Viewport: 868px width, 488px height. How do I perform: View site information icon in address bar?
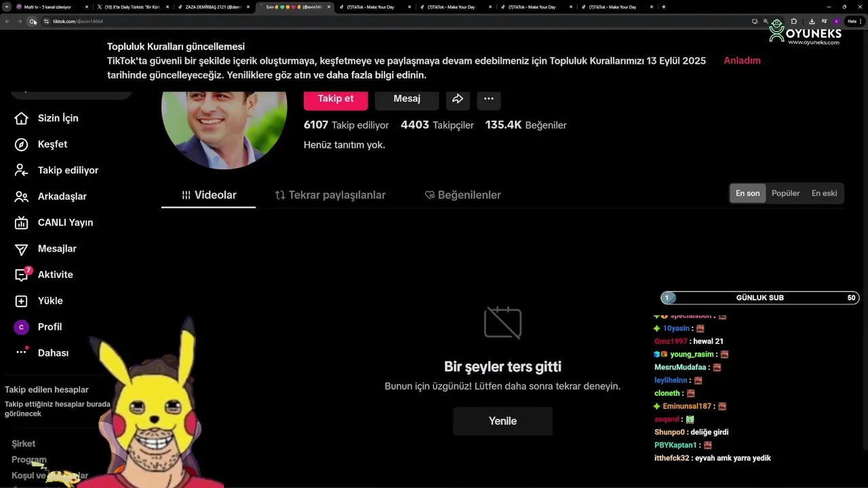click(47, 21)
